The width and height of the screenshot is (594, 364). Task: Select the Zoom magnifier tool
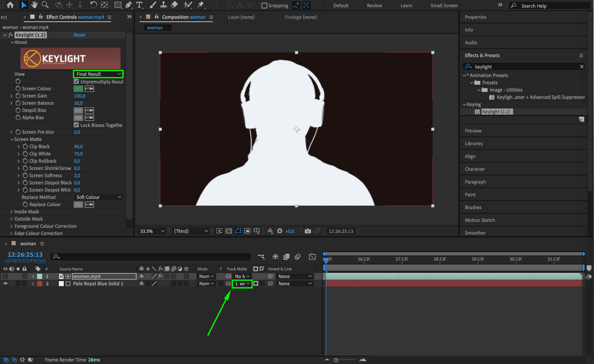[45, 5]
